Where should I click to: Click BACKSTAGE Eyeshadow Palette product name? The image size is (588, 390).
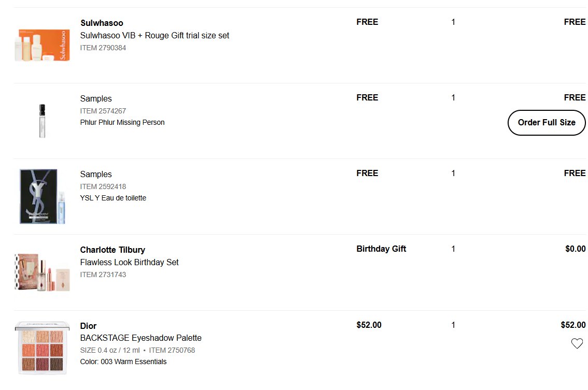(141, 338)
